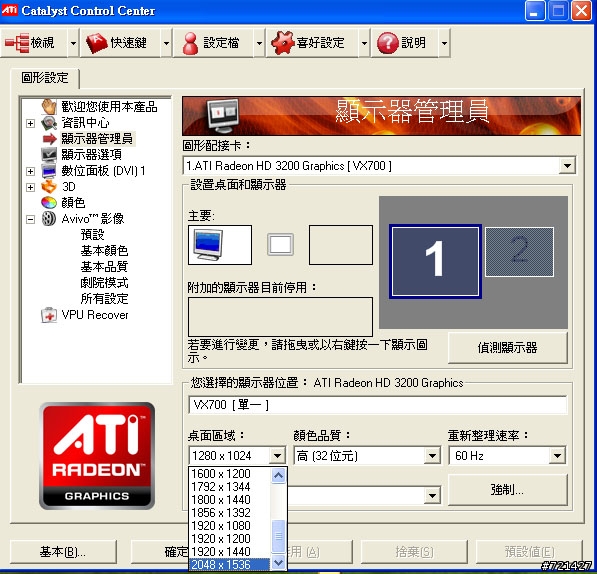Choose 1800 x 1440 resolution

tap(230, 500)
